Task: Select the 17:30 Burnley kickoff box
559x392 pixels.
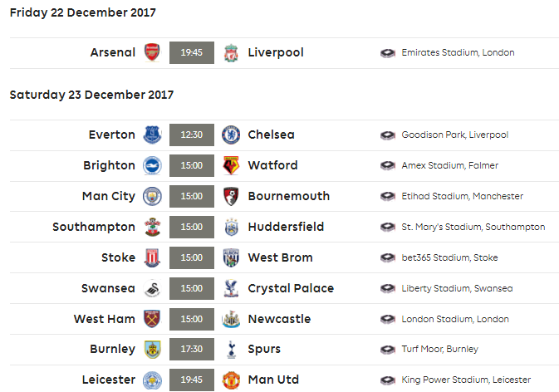Action: tap(192, 350)
